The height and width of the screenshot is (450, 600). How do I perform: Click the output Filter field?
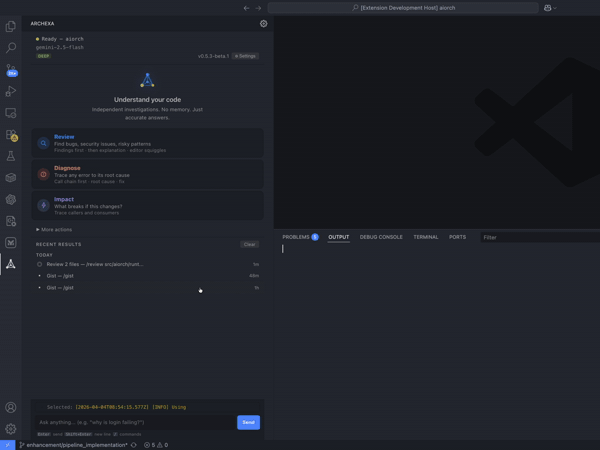[540, 238]
